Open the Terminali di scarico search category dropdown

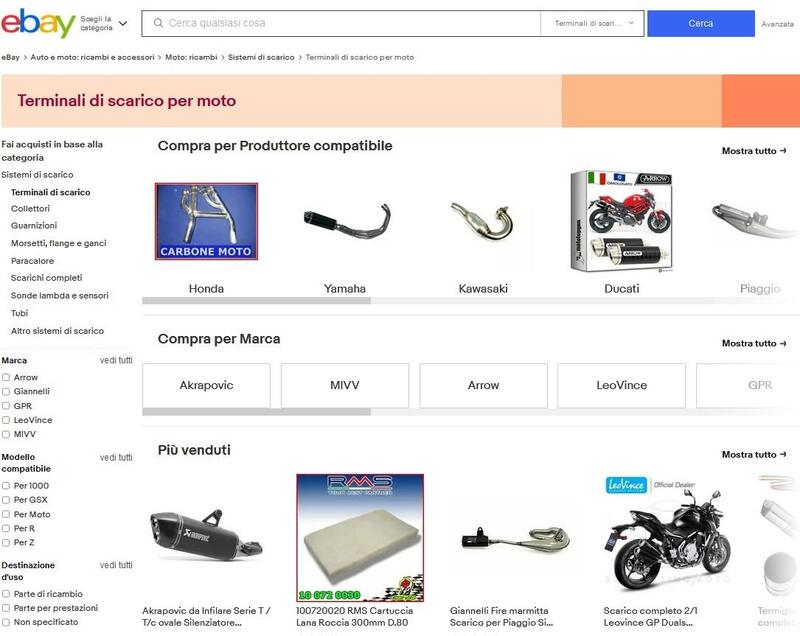tap(592, 23)
